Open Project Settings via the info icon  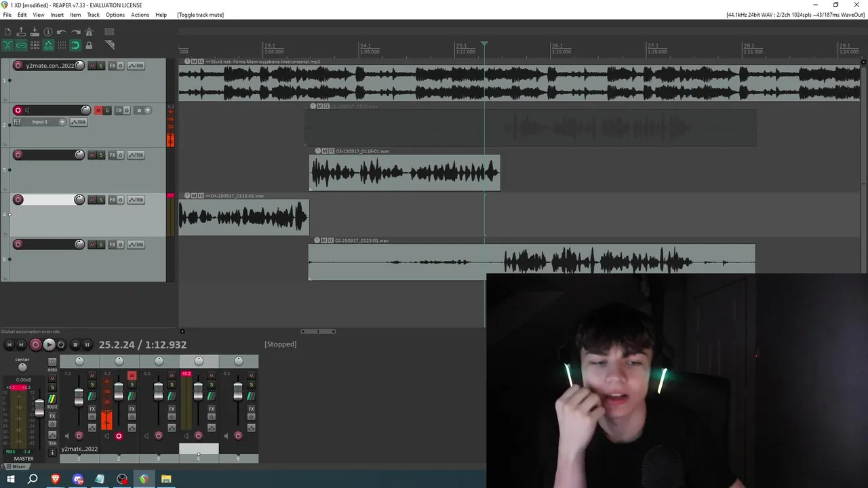point(48,32)
